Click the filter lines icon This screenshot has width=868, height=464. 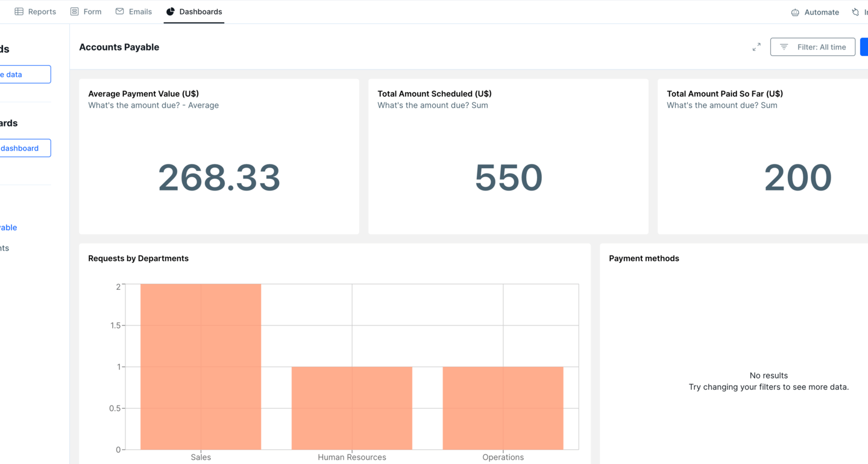784,47
